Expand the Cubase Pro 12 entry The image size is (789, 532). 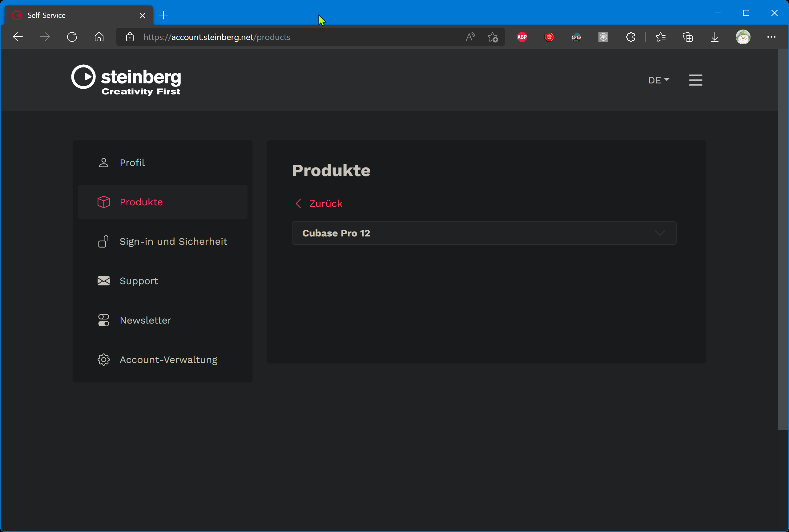[x=484, y=233]
